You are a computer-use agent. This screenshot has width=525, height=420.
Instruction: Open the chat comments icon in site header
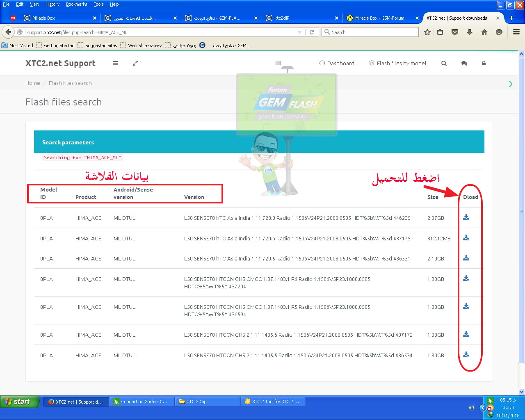point(464,63)
